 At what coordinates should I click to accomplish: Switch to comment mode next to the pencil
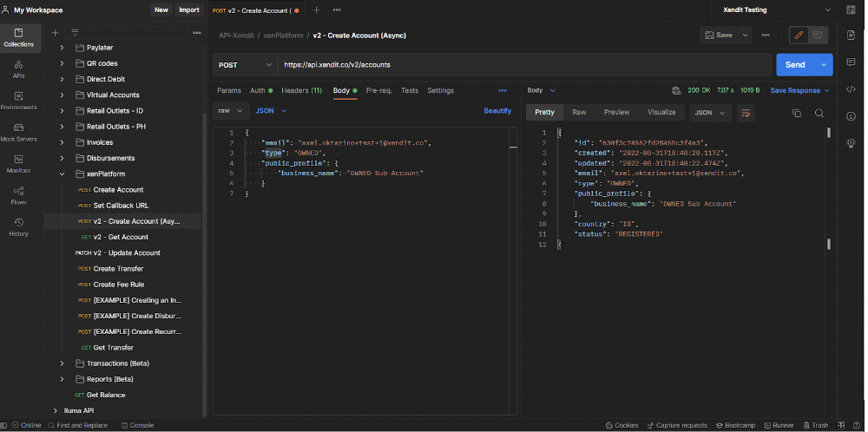(818, 35)
